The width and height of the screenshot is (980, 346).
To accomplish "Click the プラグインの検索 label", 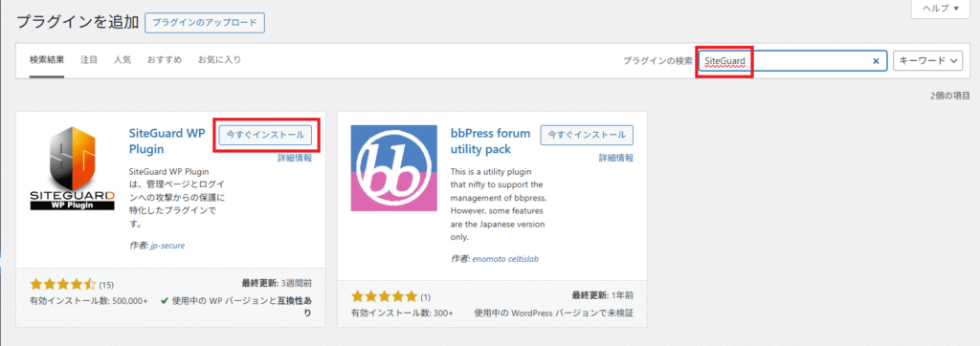I will pyautogui.click(x=657, y=60).
